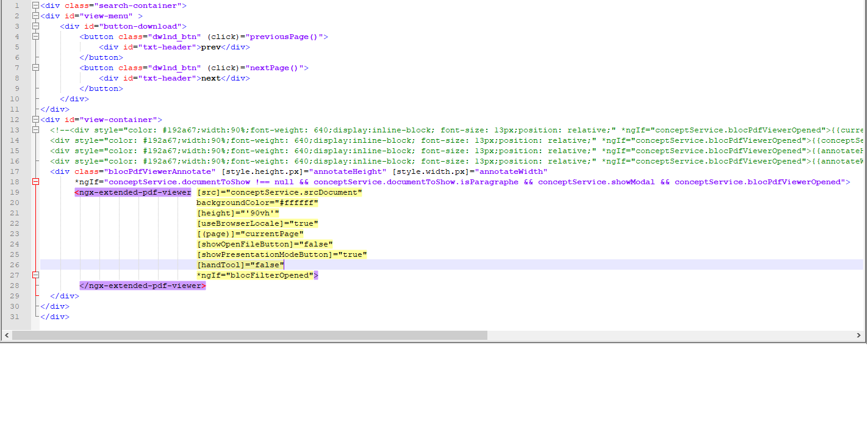Screen dimensions: 868x421
Task: Click the "nextPage()" handler text
Action: click(274, 68)
